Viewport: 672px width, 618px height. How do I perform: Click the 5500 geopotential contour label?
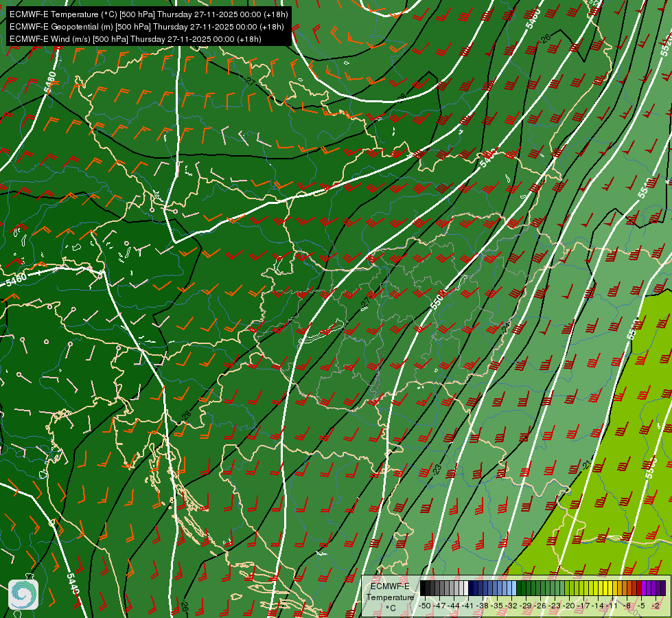pos(438,299)
